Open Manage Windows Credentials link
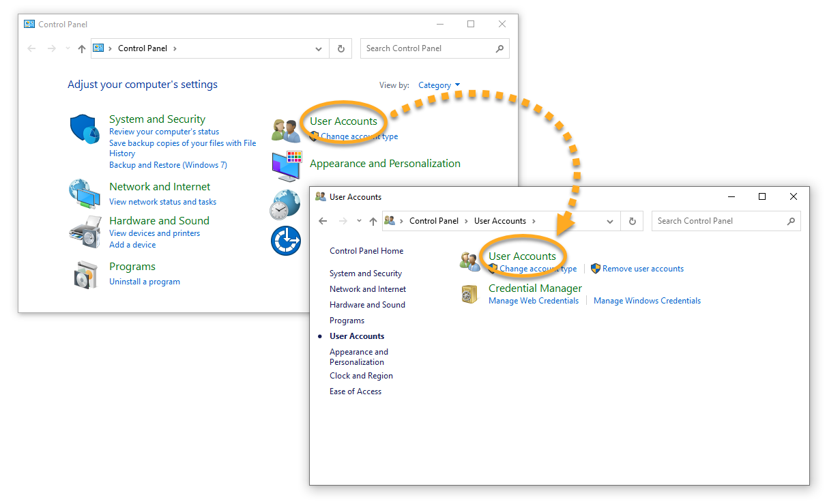 point(647,301)
